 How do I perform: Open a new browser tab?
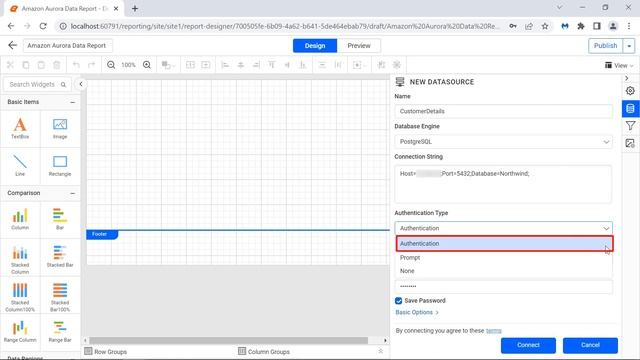coord(135,8)
